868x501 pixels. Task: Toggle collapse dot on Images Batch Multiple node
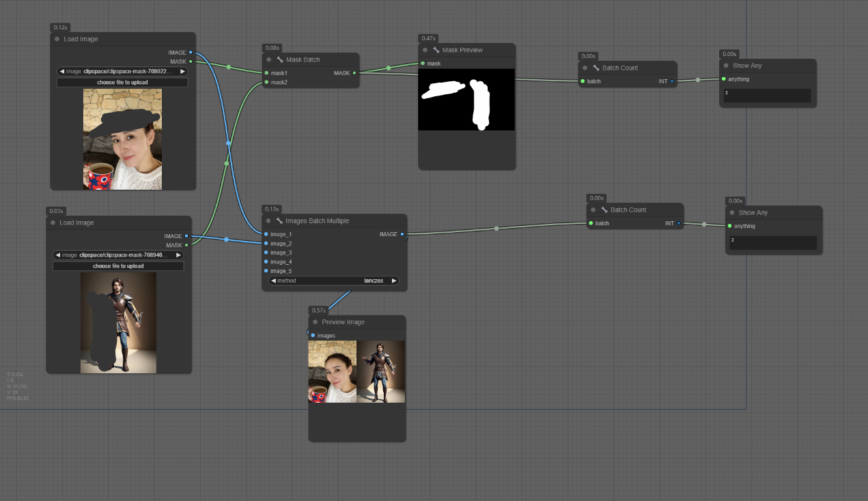pos(268,221)
